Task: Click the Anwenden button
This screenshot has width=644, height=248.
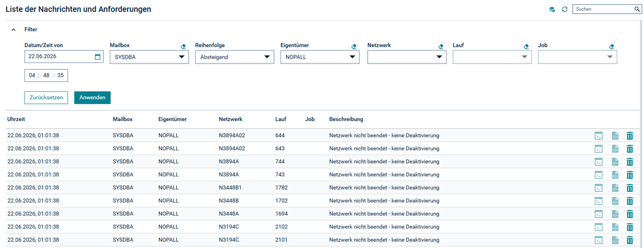Action: [93, 98]
